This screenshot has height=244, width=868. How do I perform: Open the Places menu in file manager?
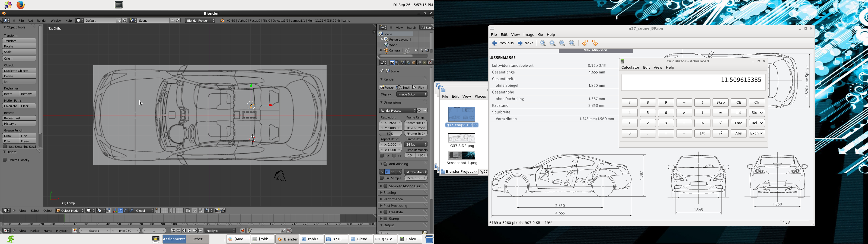click(480, 97)
